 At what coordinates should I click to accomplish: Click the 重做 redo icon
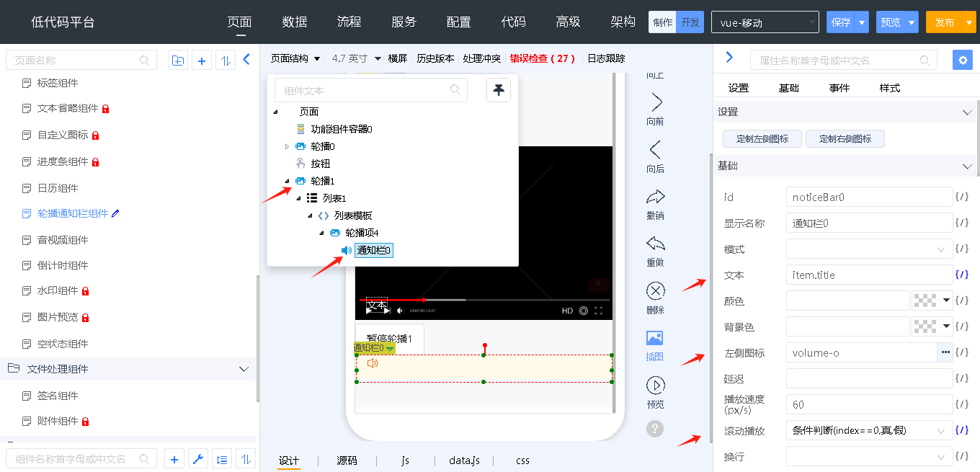click(x=656, y=244)
